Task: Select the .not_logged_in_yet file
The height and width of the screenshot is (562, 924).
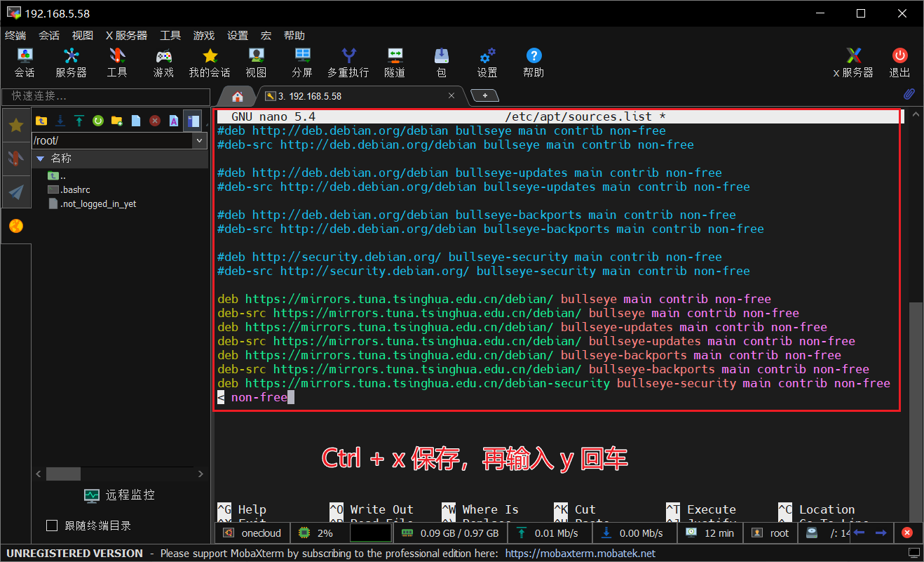Action: 98,203
